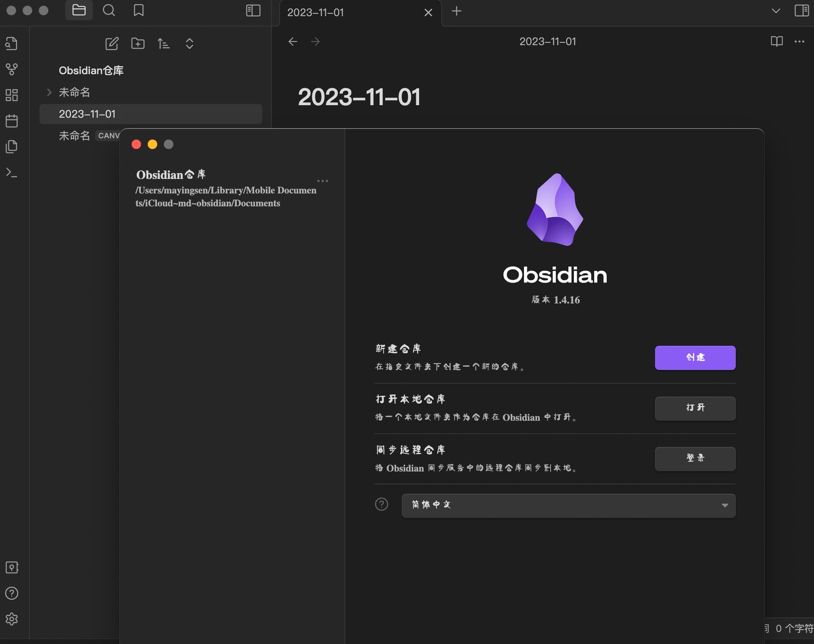
Task: Open command palette ribbon icon
Action: click(x=11, y=172)
